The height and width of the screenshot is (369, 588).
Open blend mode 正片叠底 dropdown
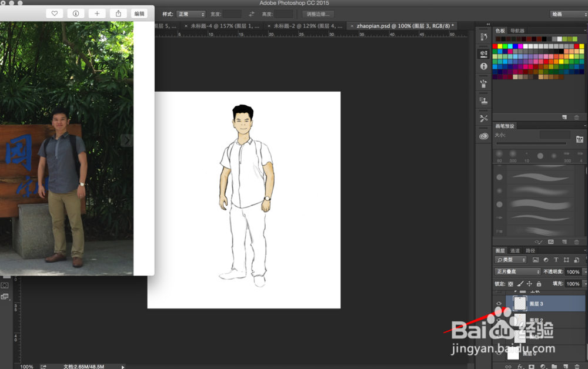point(518,271)
